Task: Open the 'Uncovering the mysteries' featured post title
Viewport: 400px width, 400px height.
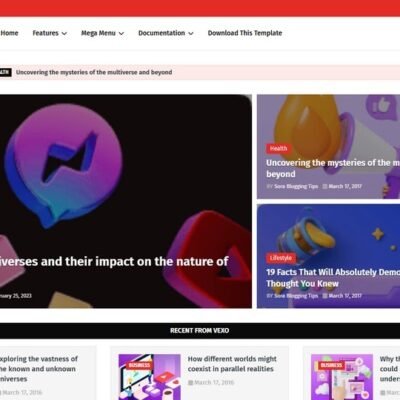Action: [333, 168]
